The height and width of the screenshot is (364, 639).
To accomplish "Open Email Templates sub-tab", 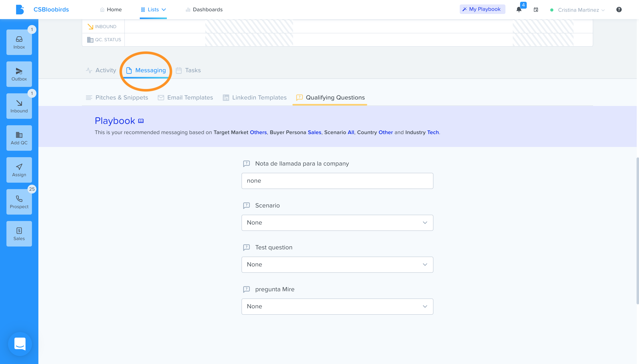I will click(x=185, y=98).
